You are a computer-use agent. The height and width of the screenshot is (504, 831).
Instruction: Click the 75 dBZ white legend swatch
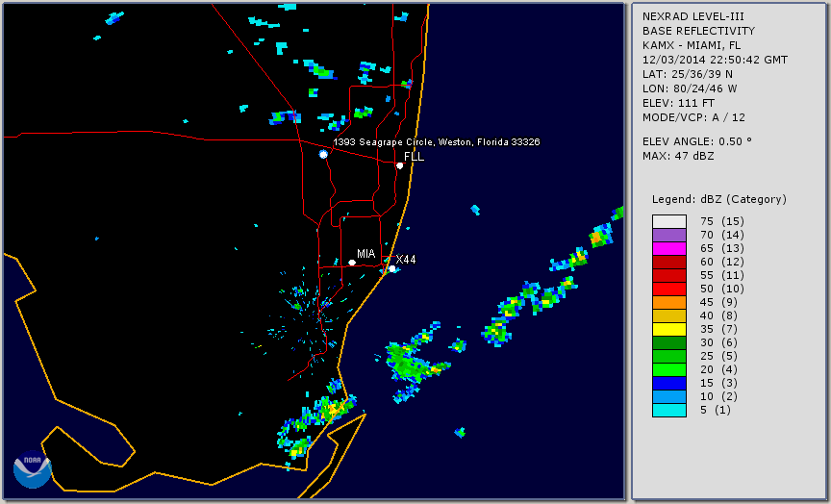[668, 221]
